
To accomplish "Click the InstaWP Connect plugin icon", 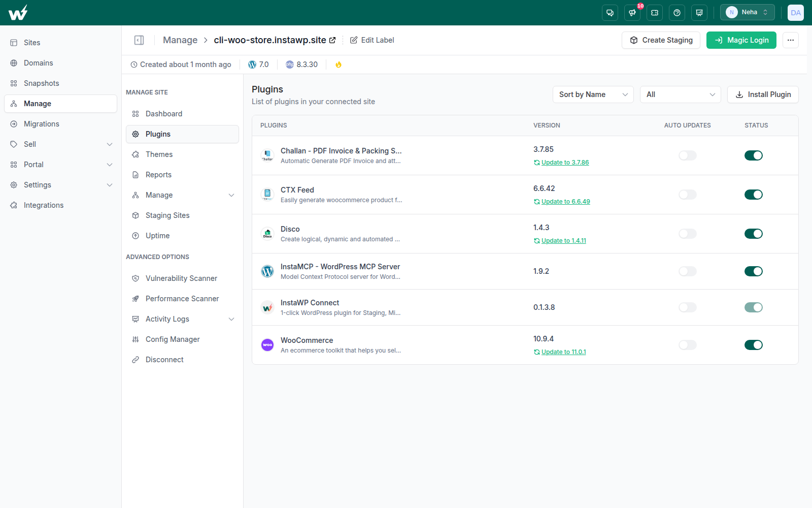I will pyautogui.click(x=267, y=307).
